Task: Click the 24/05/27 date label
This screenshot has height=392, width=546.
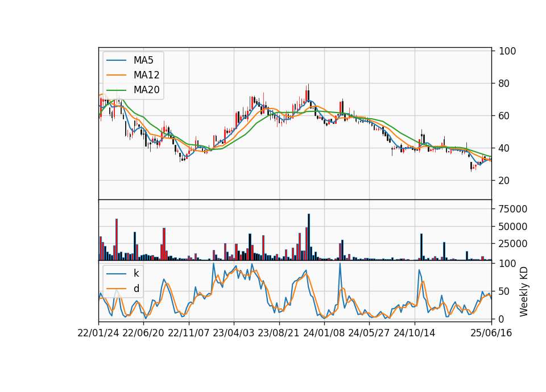Action: (369, 333)
